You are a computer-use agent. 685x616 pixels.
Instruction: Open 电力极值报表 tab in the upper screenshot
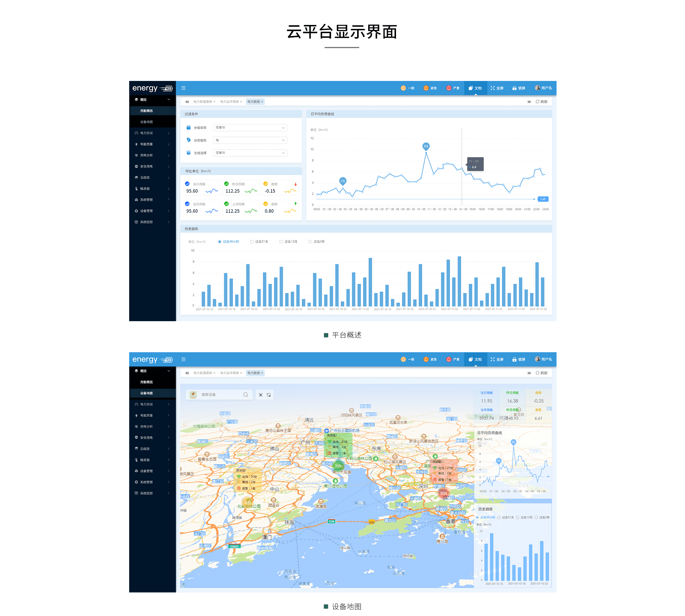coord(202,102)
